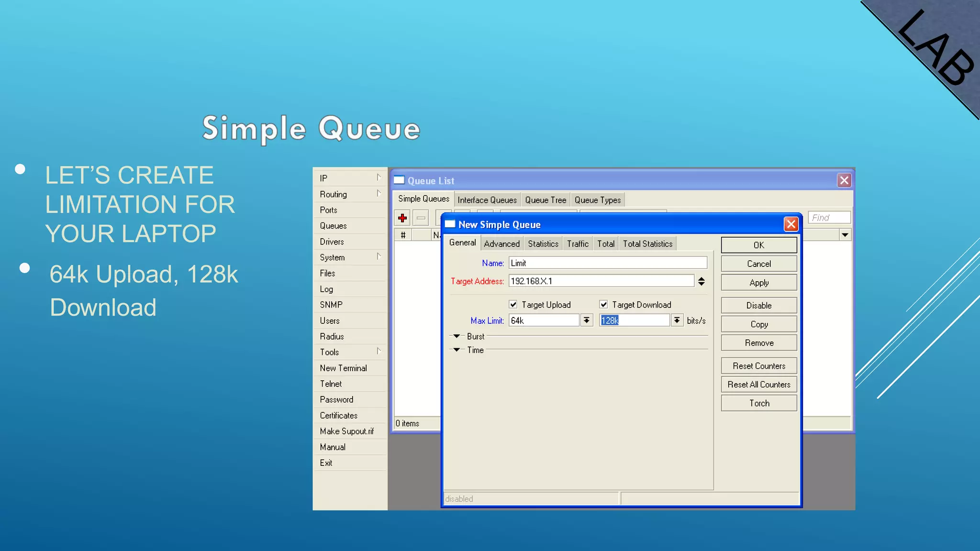Uncheck the Target Download checkbox
Image resolution: width=980 pixels, height=551 pixels.
(603, 305)
